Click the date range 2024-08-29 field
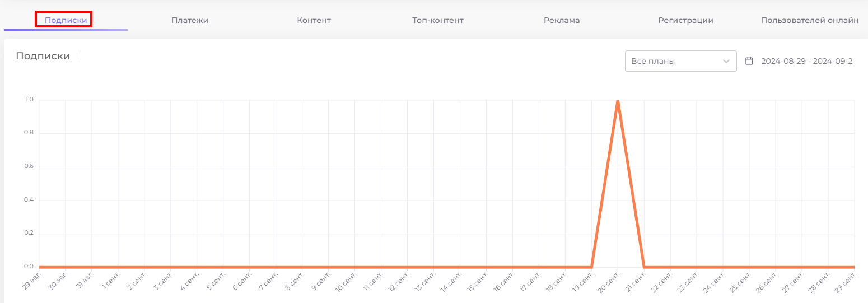 pos(806,61)
